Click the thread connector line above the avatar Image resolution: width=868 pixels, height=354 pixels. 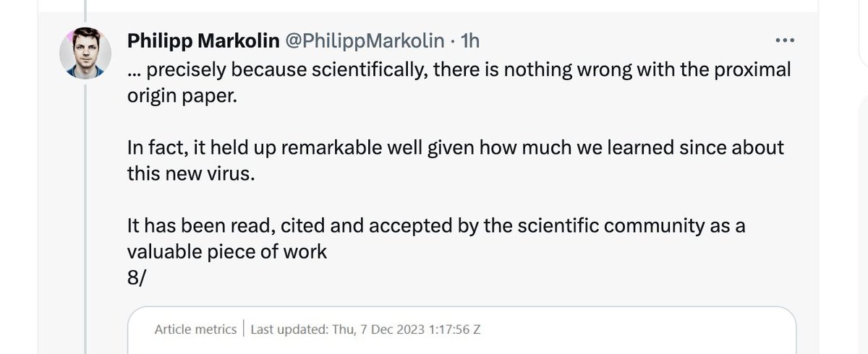85,11
